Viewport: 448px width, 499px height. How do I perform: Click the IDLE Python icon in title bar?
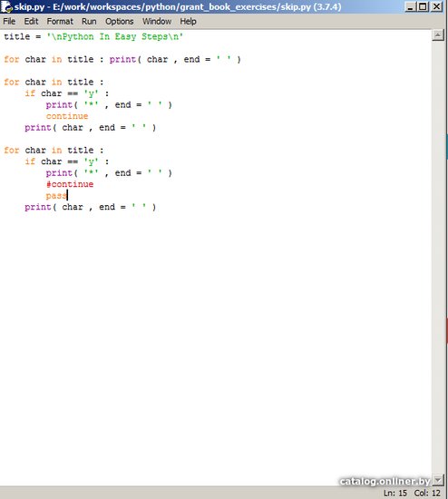6,6
